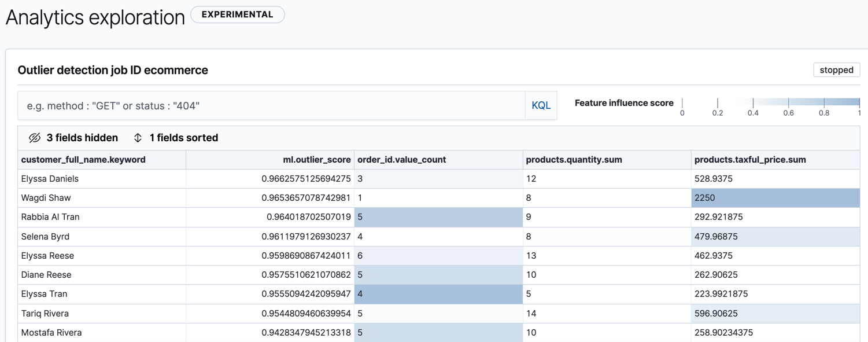Click the taxful price cell 596.90625
The height and width of the screenshot is (342, 868).
[775, 314]
